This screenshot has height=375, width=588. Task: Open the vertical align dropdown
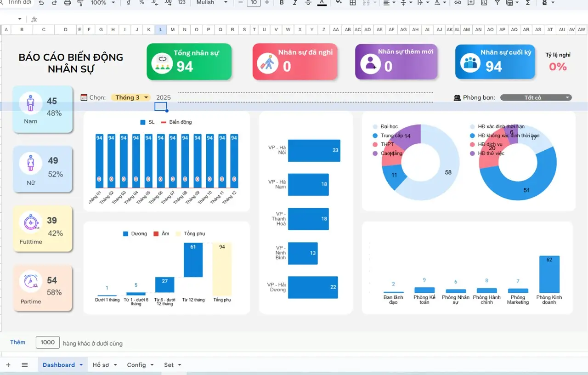pos(406,3)
